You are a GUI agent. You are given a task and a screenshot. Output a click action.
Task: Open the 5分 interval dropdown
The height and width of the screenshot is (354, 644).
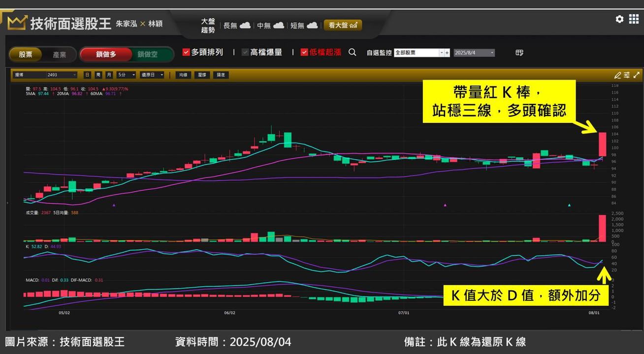click(126, 75)
